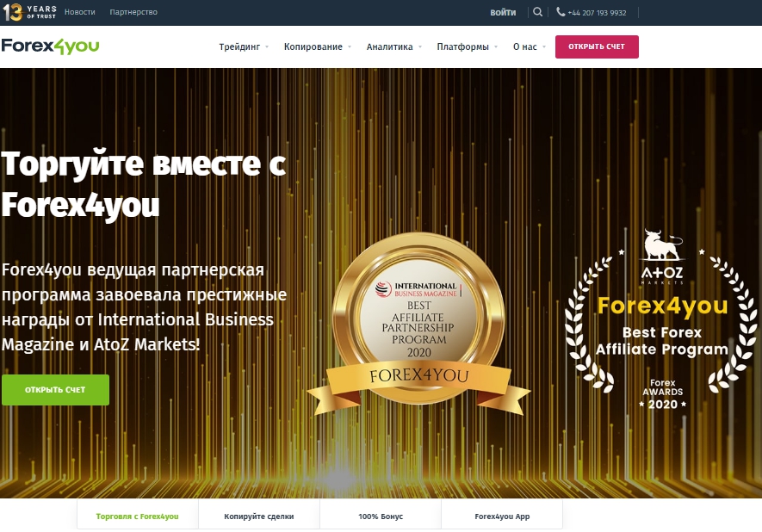Click the Новости menu item

tap(79, 12)
